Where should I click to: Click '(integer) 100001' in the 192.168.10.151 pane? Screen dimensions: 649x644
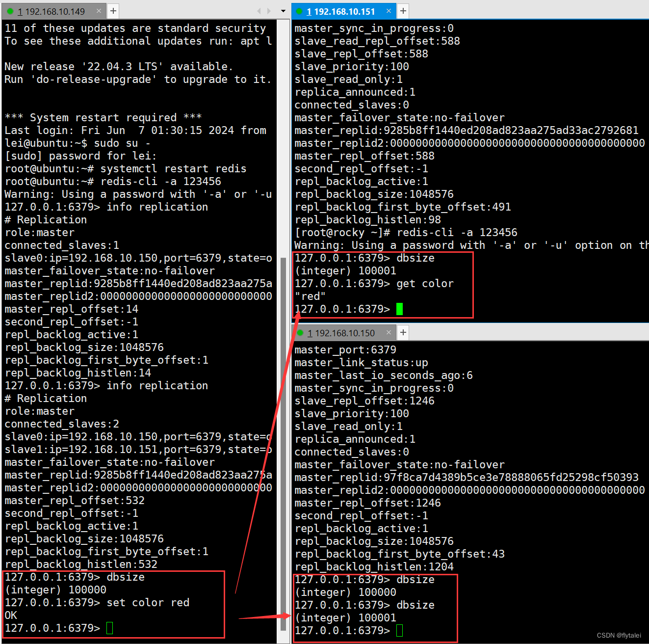click(345, 270)
